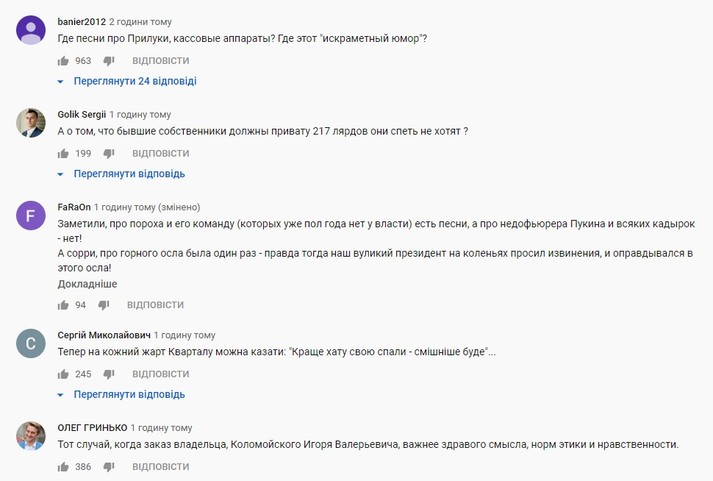713x481 pixels.
Task: Thumbs up ОЛЕГ ГРИНЬКО's comment
Action: coord(63,467)
